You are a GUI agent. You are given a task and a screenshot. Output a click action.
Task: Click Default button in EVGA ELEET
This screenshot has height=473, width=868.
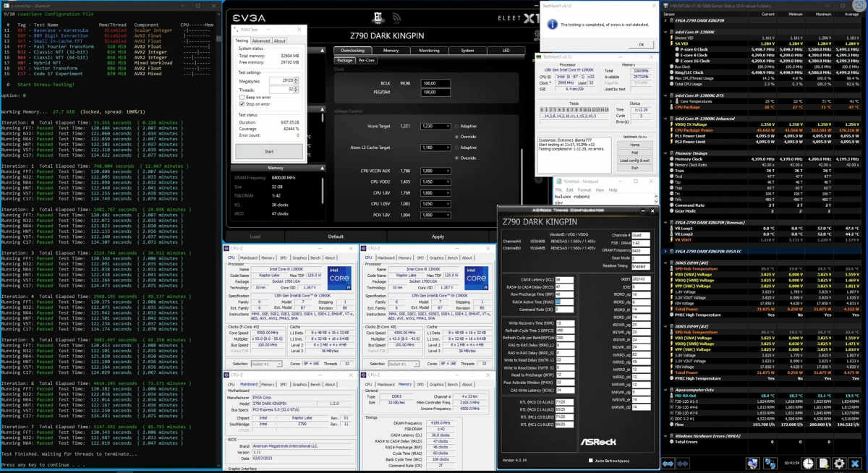336,236
